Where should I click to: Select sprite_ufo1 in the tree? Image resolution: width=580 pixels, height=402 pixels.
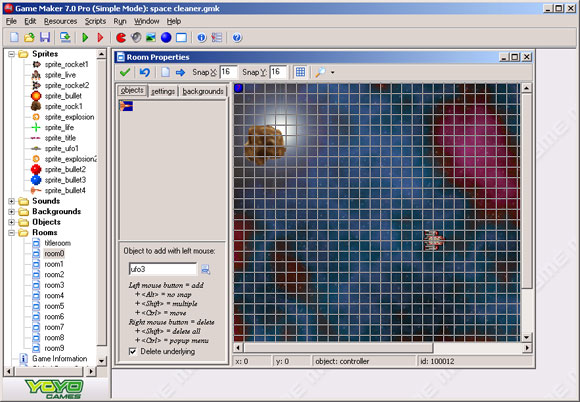(x=62, y=148)
